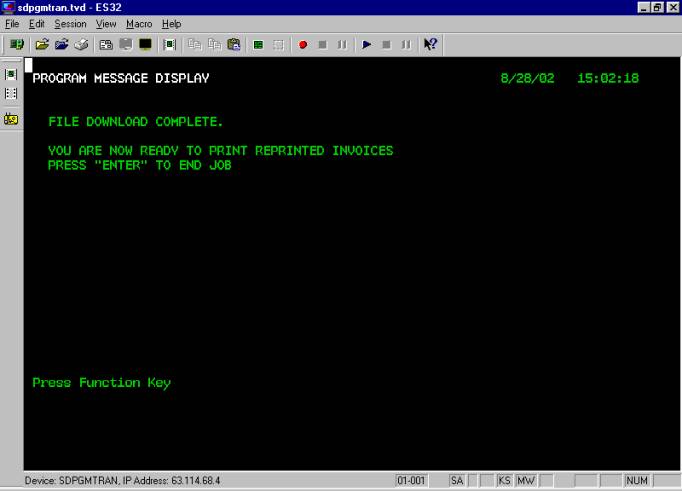
Task: Start macro recording with red circle
Action: [x=303, y=44]
